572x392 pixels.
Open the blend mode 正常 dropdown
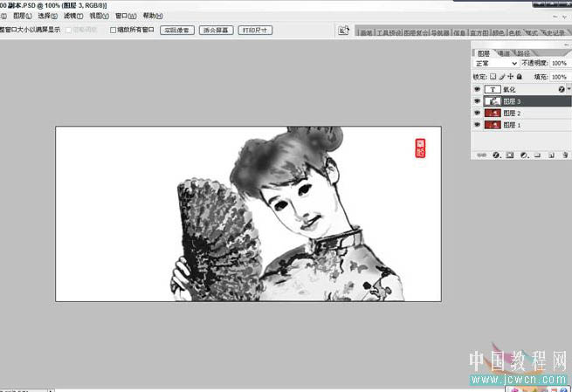pos(495,64)
